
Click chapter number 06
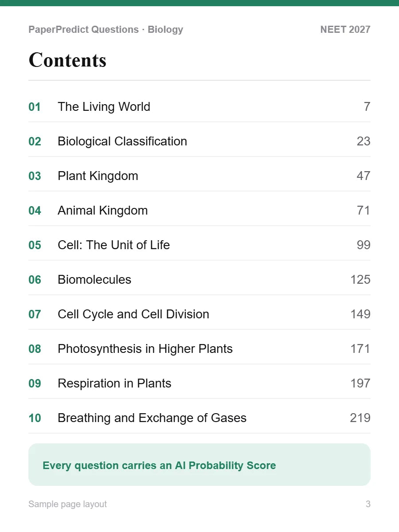pyautogui.click(x=35, y=280)
